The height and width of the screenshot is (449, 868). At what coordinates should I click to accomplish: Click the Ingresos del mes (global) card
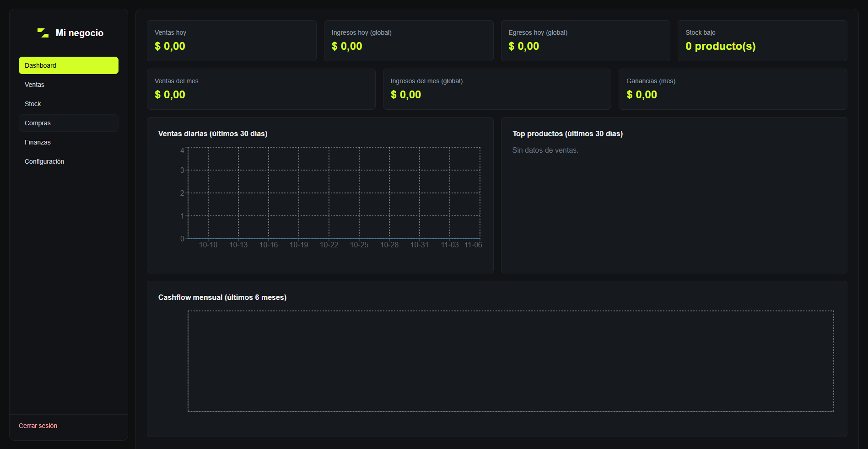497,89
